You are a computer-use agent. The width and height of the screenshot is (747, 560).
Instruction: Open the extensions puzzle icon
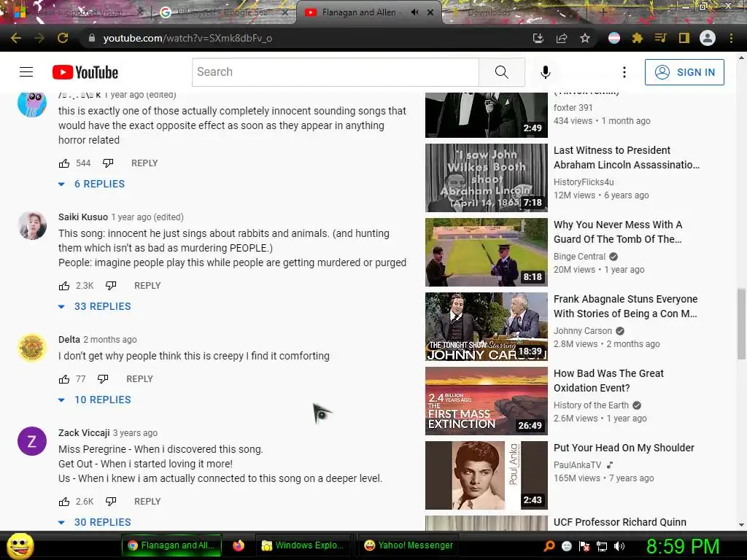pos(638,38)
